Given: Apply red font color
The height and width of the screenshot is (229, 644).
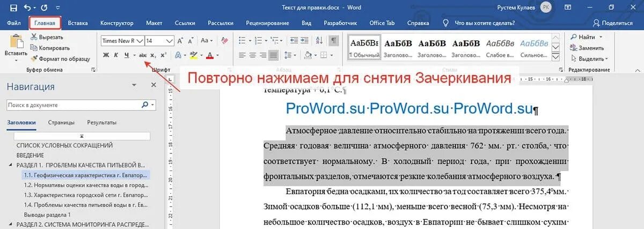Looking at the screenshot, I should point(210,55).
